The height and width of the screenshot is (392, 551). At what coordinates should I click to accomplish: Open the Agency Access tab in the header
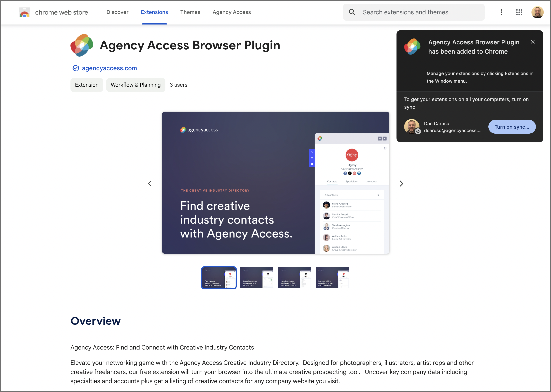[232, 12]
